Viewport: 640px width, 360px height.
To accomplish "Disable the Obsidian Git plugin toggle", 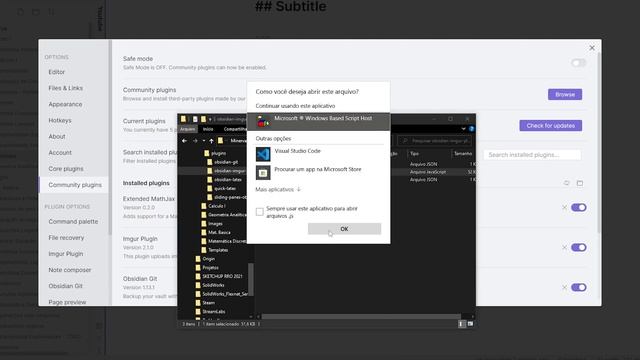I will tap(579, 287).
